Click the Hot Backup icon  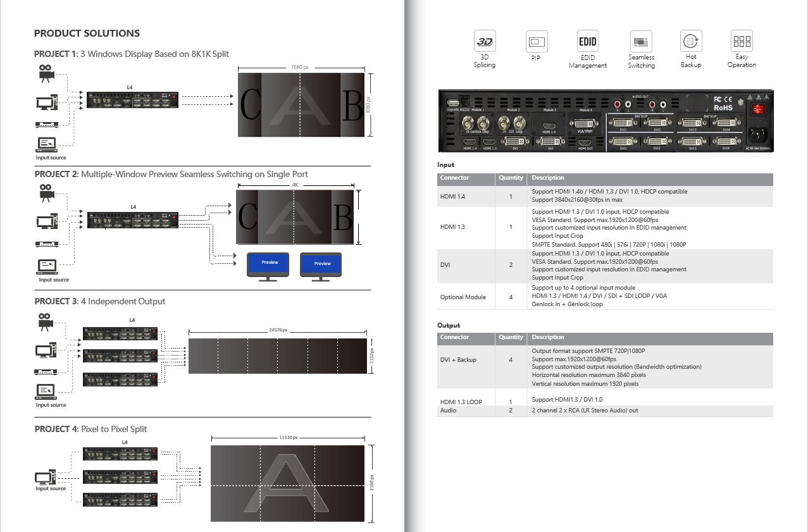coord(691,41)
